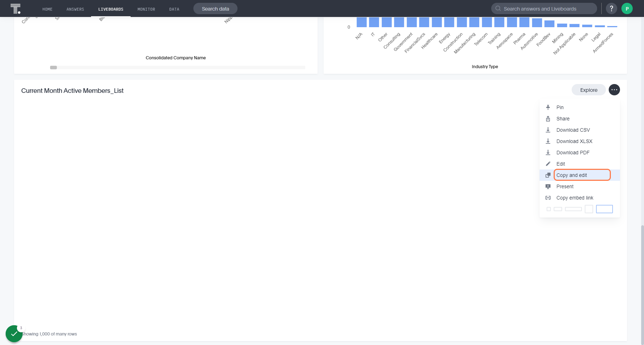Open the help question mark icon

612,8
